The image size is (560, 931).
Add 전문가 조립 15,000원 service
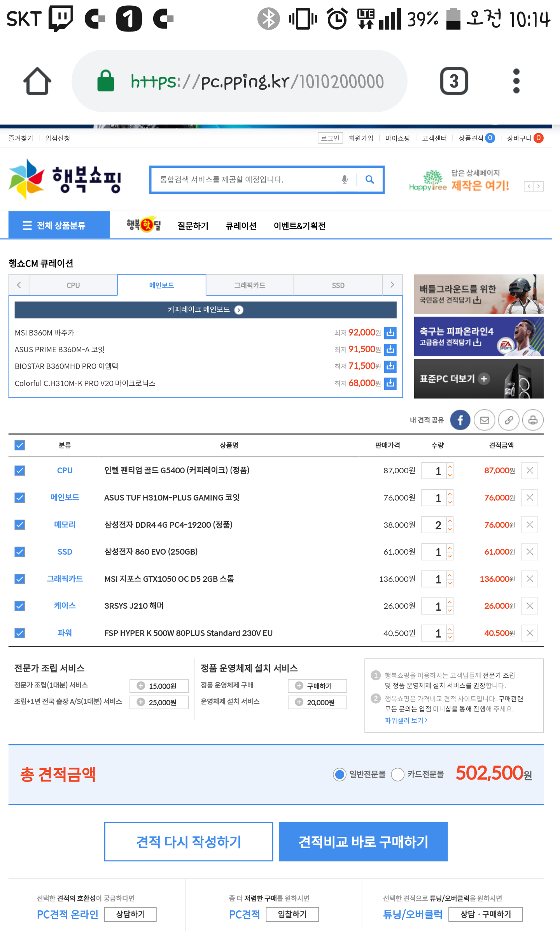click(159, 686)
